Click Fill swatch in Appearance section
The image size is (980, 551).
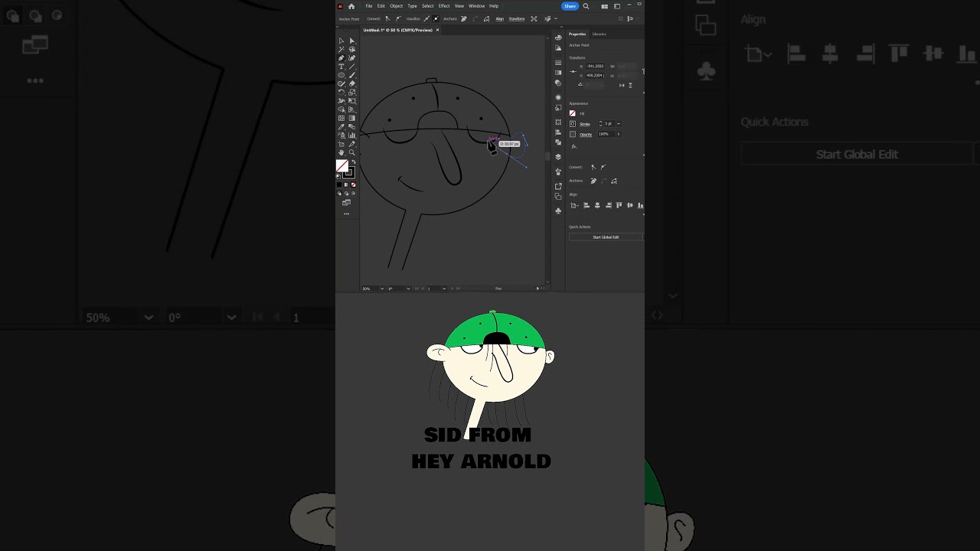573,113
